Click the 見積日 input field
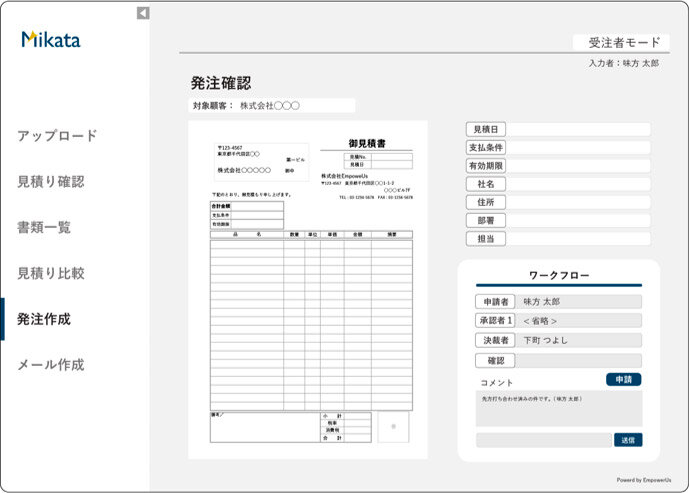689x493 pixels. tap(580, 129)
